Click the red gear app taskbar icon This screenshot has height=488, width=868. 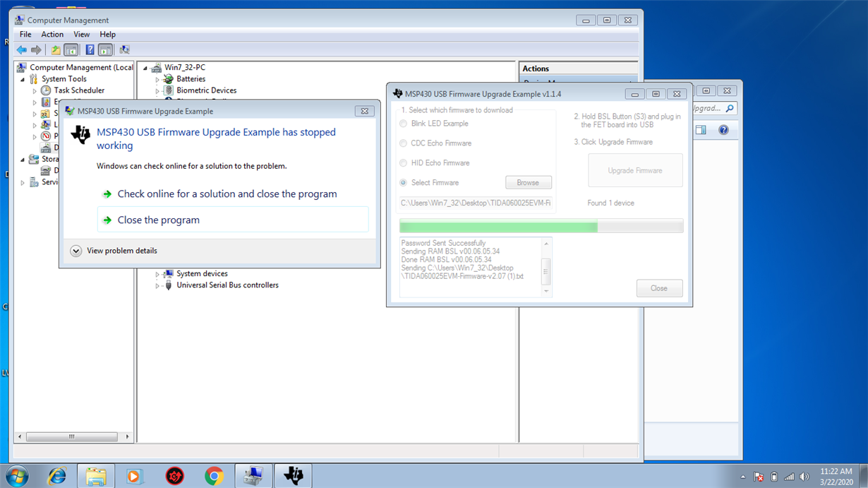pos(174,476)
